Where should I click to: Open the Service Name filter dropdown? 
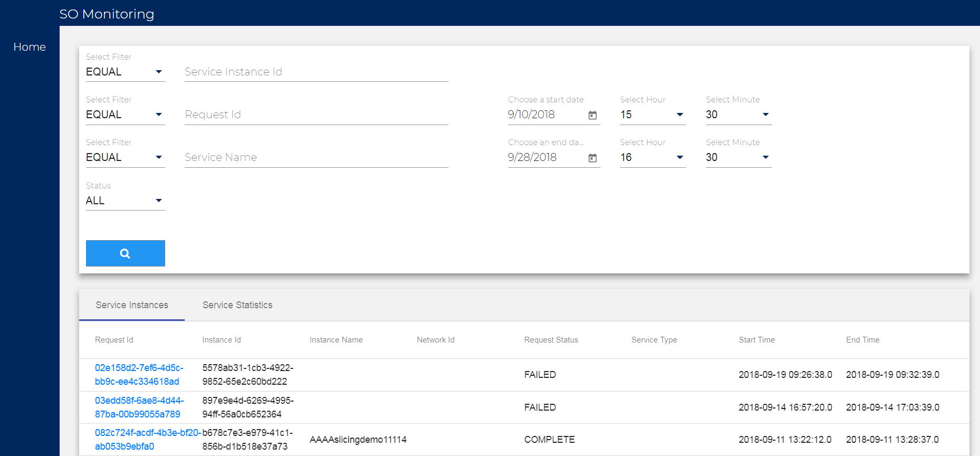click(125, 157)
